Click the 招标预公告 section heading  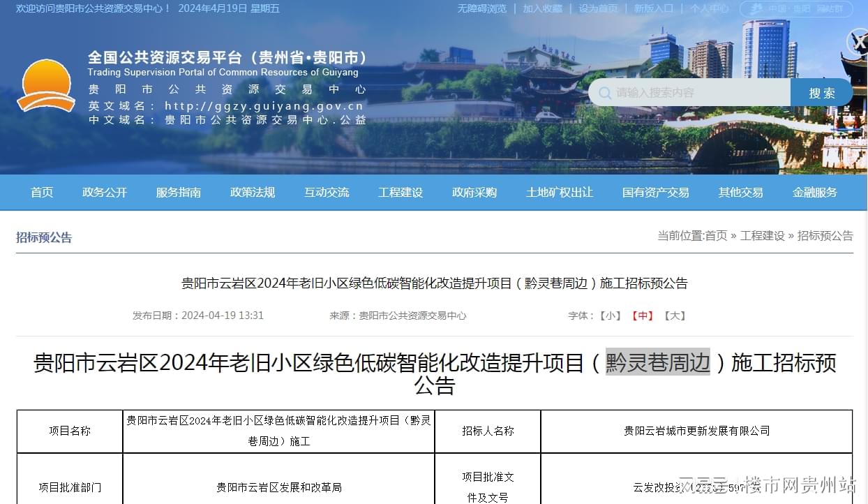coord(44,238)
